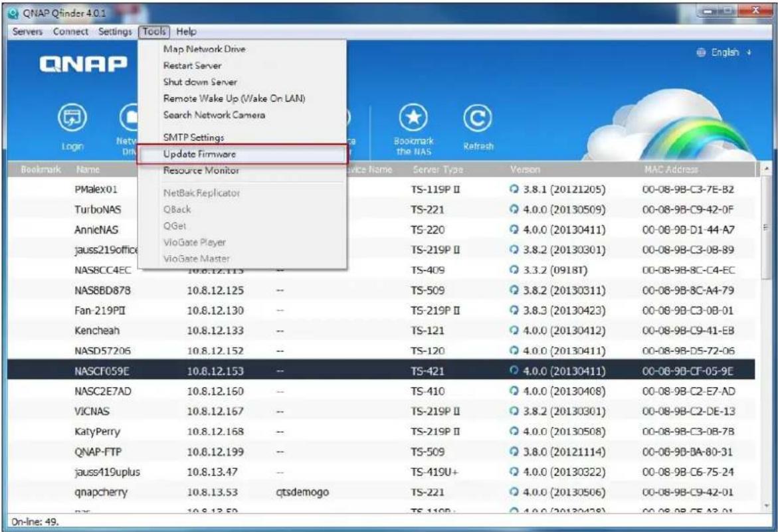Click the scrollbar up arrow
778x532 pixels.
point(766,169)
